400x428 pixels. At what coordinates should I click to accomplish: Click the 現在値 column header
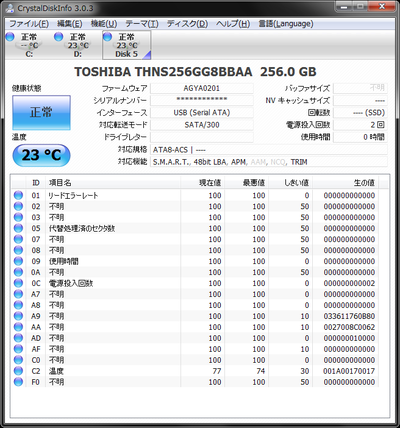click(x=202, y=183)
